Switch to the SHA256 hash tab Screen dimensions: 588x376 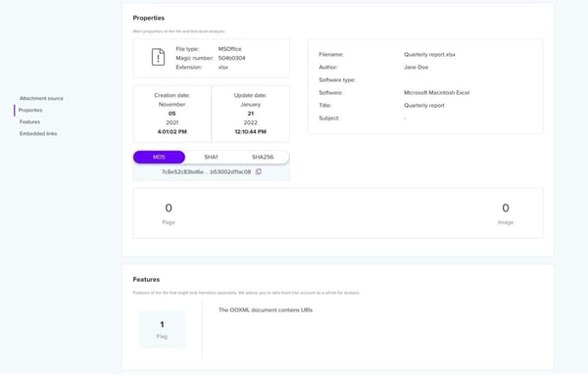pos(263,157)
